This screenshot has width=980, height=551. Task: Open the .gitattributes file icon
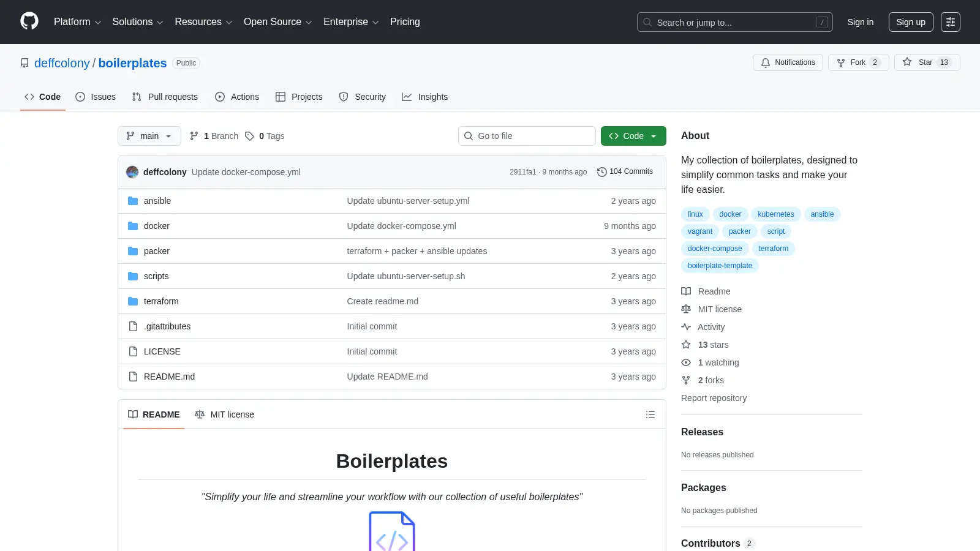tap(133, 326)
